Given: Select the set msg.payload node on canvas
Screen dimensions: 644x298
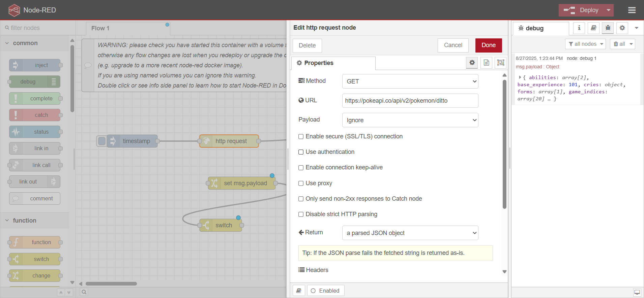Looking at the screenshot, I should tap(242, 183).
